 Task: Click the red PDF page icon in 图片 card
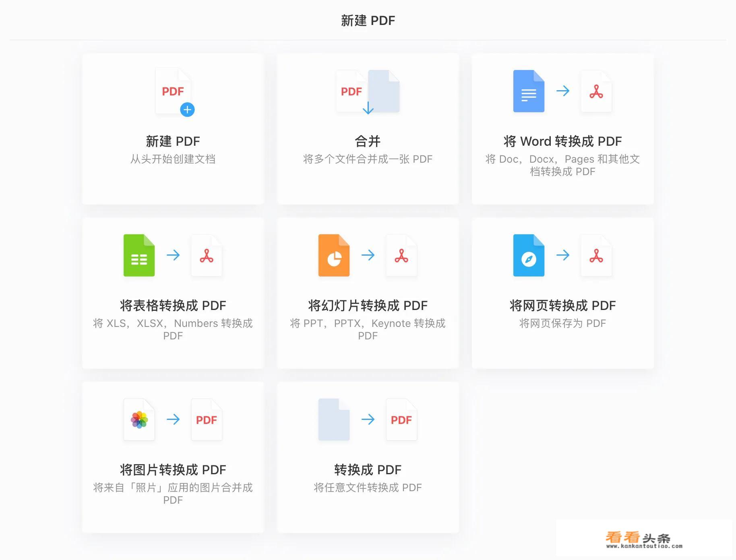207,419
